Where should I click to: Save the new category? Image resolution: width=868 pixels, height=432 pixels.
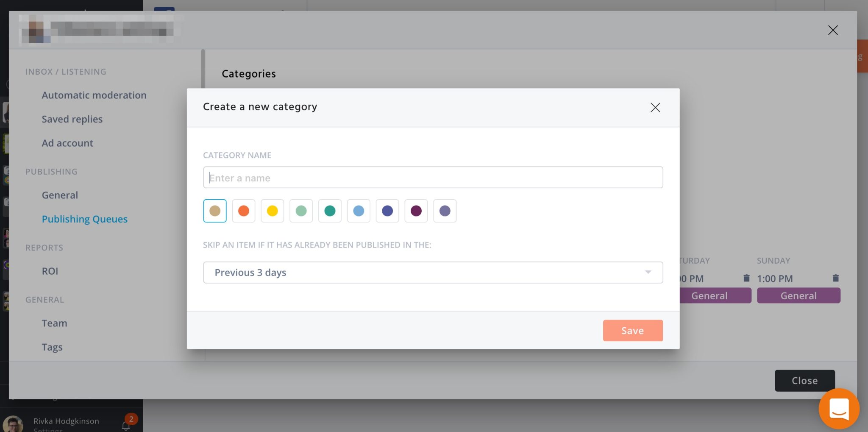point(633,330)
